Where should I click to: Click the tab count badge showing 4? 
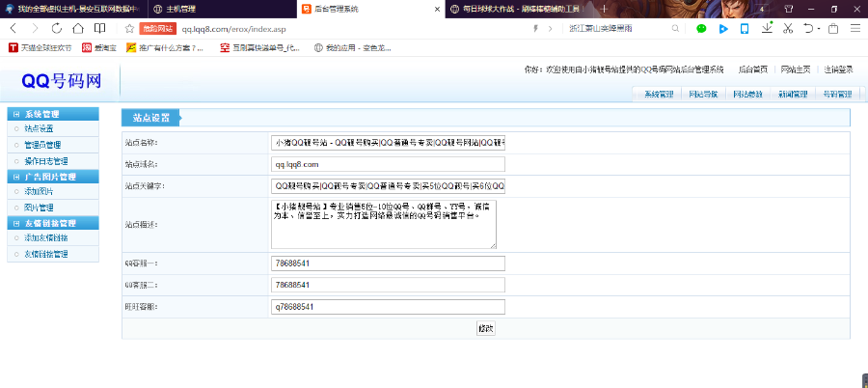[x=762, y=10]
